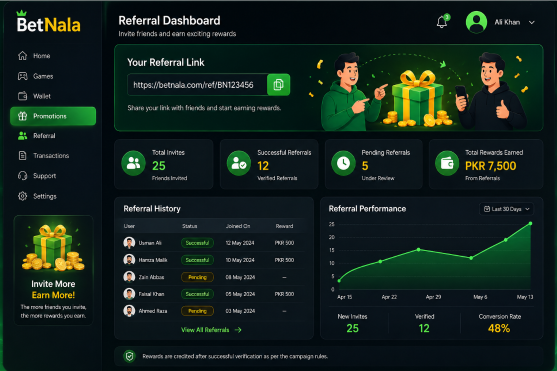Open the Last 30 Days dropdown

click(506, 209)
